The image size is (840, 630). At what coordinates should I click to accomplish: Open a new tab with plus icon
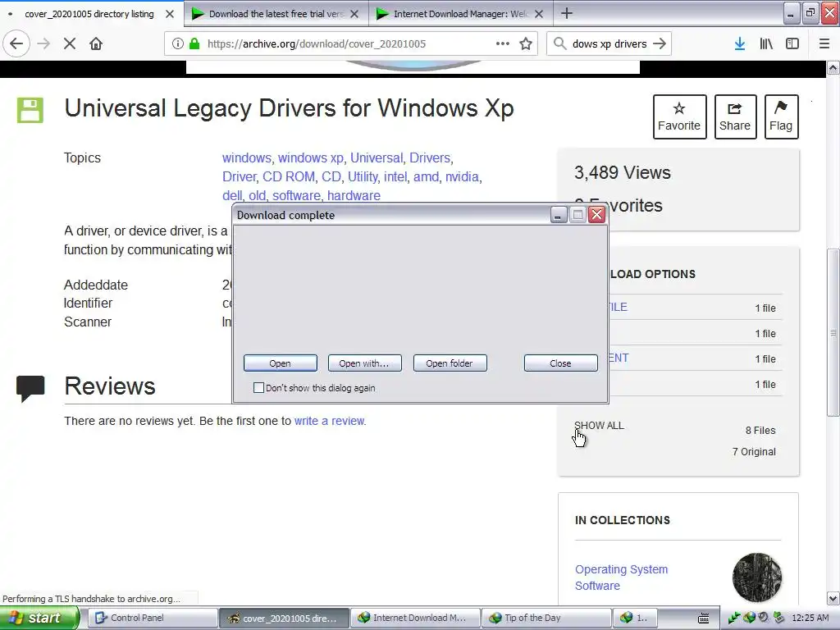pos(567,13)
